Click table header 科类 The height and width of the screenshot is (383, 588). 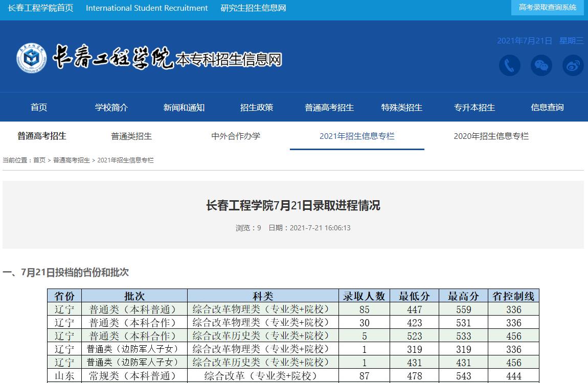pyautogui.click(x=263, y=296)
